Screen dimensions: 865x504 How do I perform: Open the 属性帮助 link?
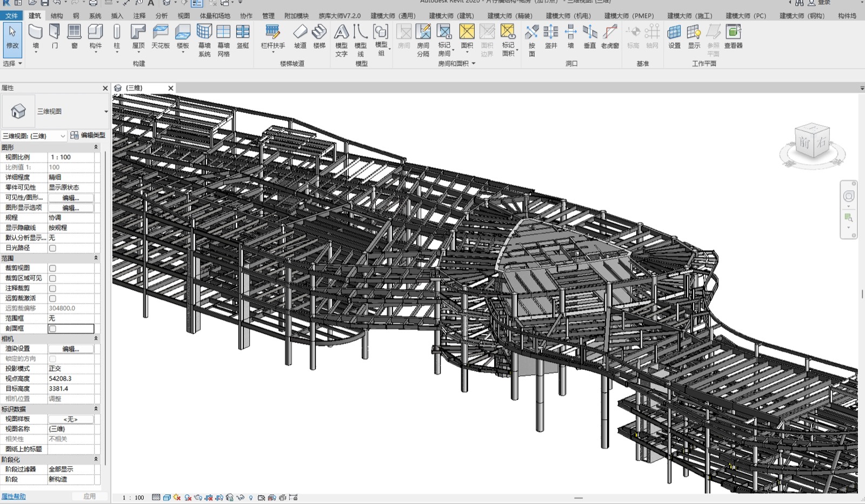[x=14, y=496]
